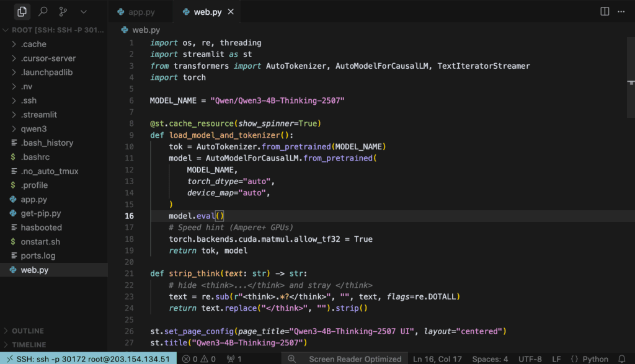The image size is (635, 364).
Task: Click line number 16 in gutter
Action: 129,216
